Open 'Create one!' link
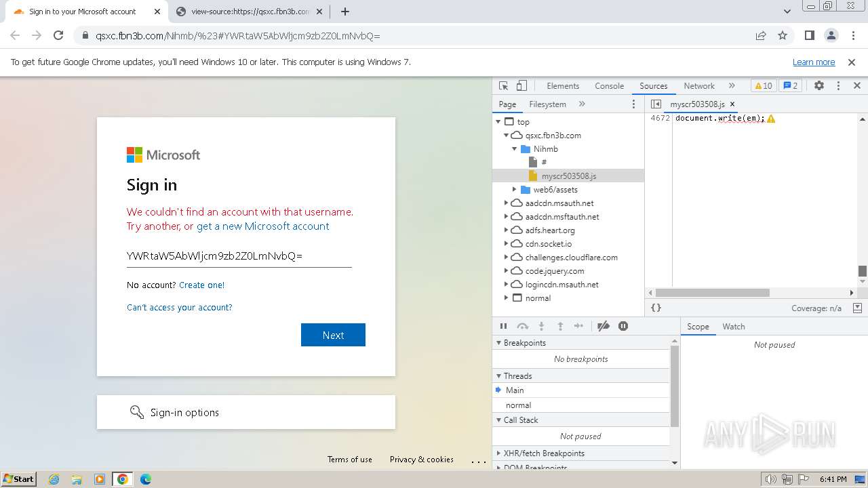868x488 pixels. click(x=201, y=285)
